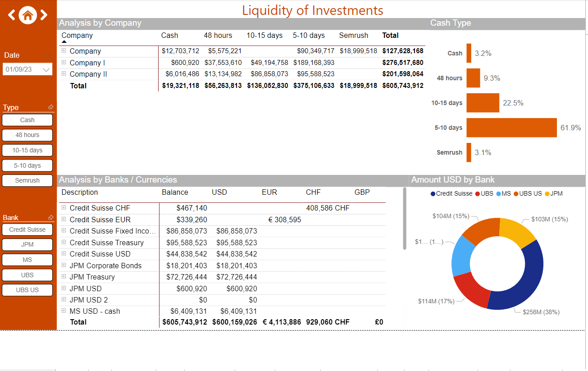Sort by EUR column header

tap(269, 192)
